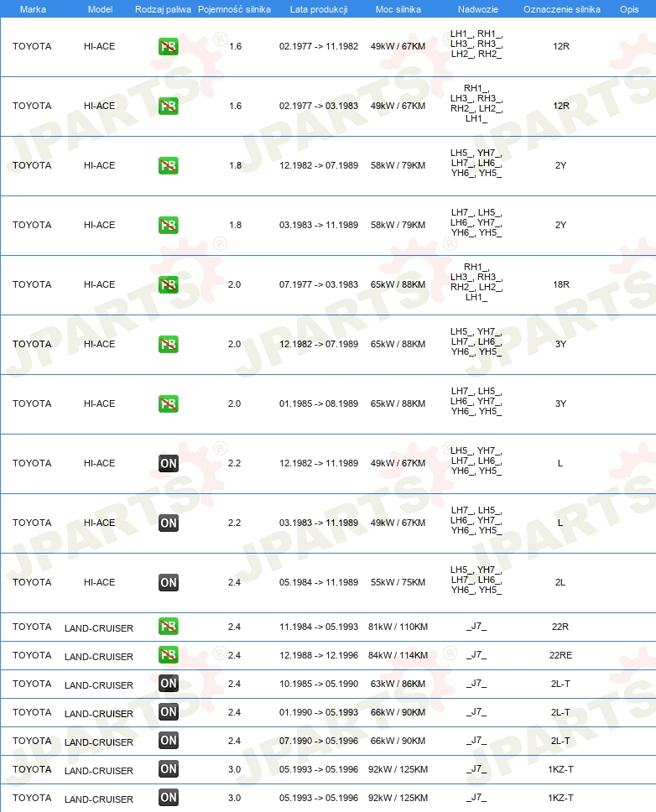Click body codes in the 18R engine row
The width and height of the screenshot is (656, 812).
click(476, 282)
